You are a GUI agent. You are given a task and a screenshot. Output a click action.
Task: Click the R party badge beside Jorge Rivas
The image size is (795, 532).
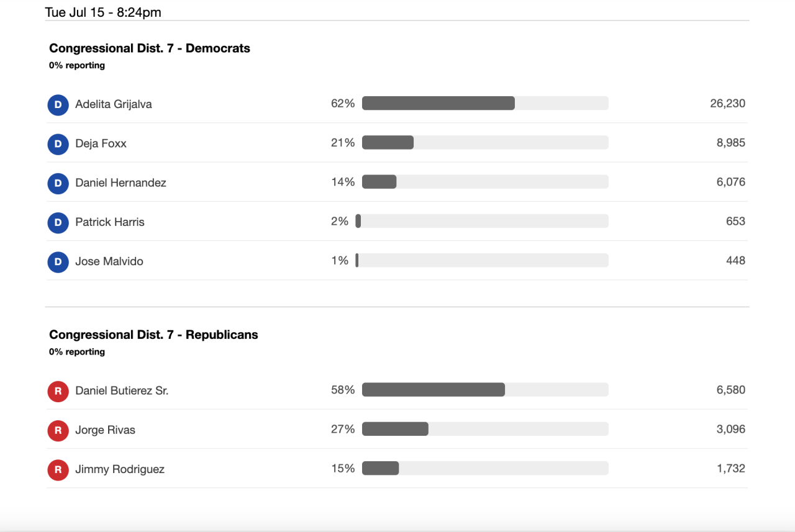pyautogui.click(x=58, y=431)
